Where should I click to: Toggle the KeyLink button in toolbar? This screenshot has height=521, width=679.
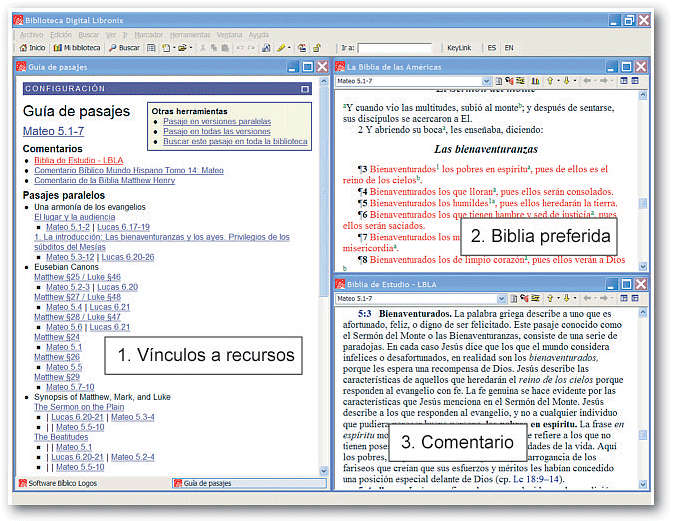[x=459, y=48]
